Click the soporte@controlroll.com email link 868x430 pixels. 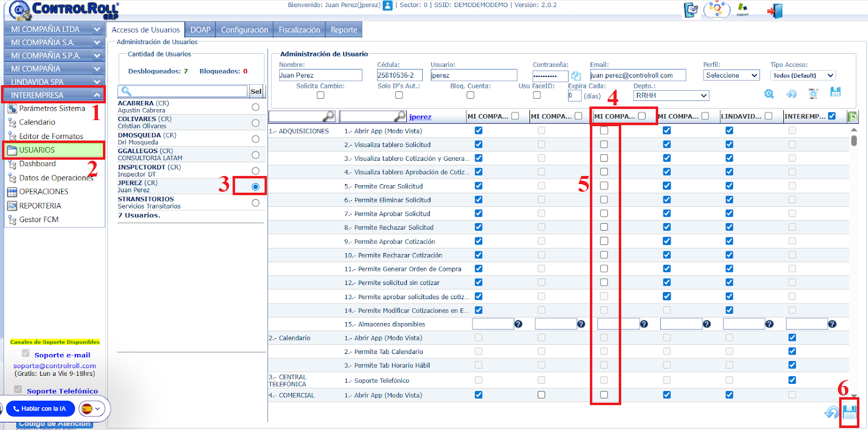[54, 366]
